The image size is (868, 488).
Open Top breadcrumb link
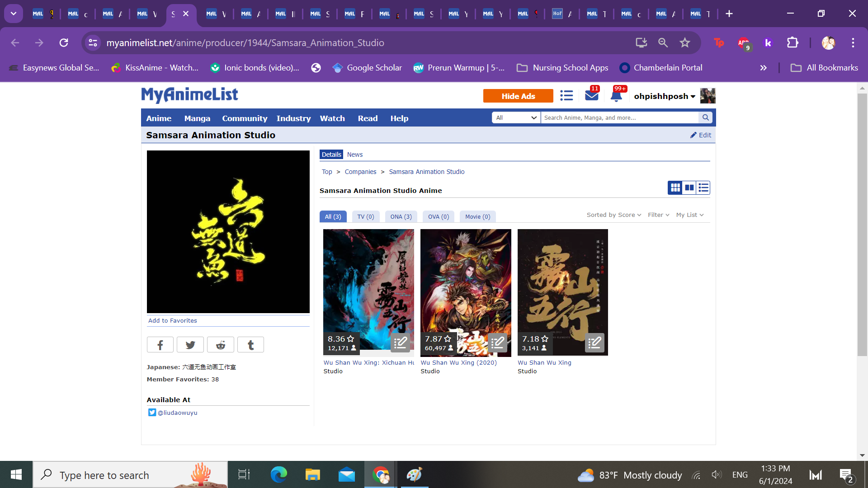(x=327, y=172)
